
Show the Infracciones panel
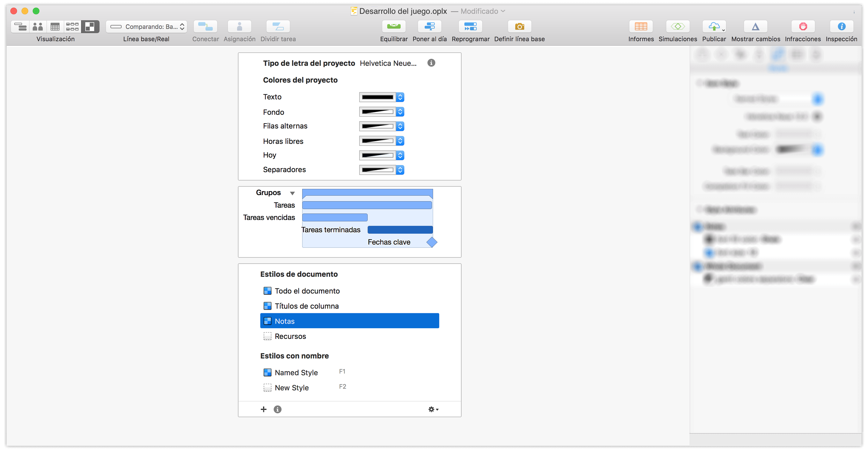803,26
